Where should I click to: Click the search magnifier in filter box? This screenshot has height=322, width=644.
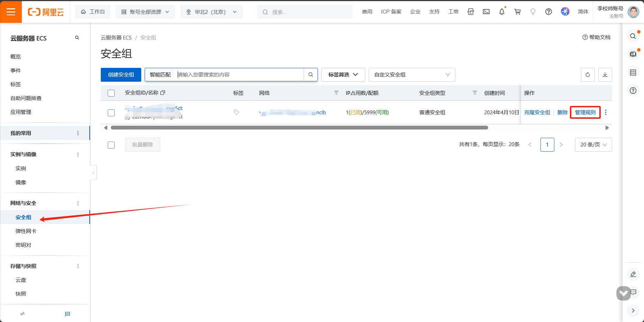point(311,75)
